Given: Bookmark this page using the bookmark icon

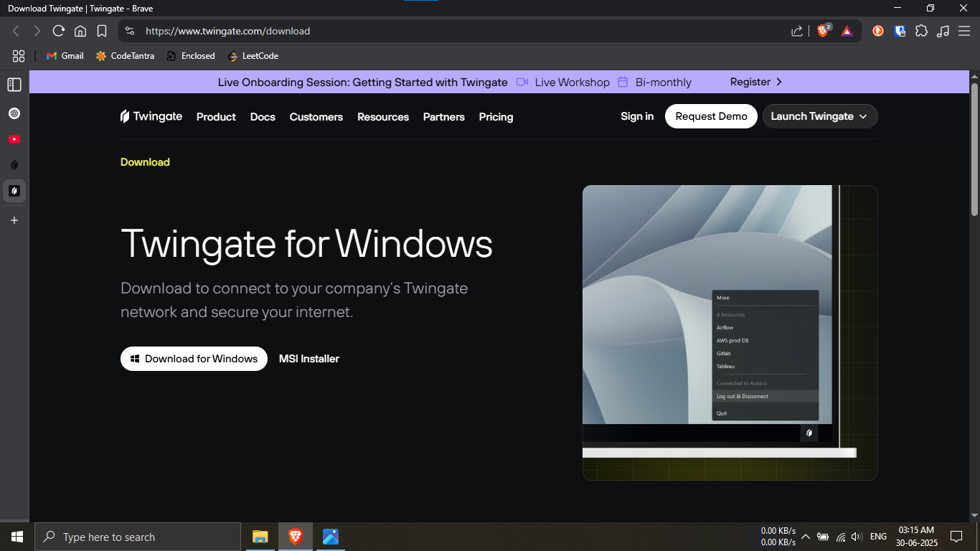Looking at the screenshot, I should (x=102, y=31).
